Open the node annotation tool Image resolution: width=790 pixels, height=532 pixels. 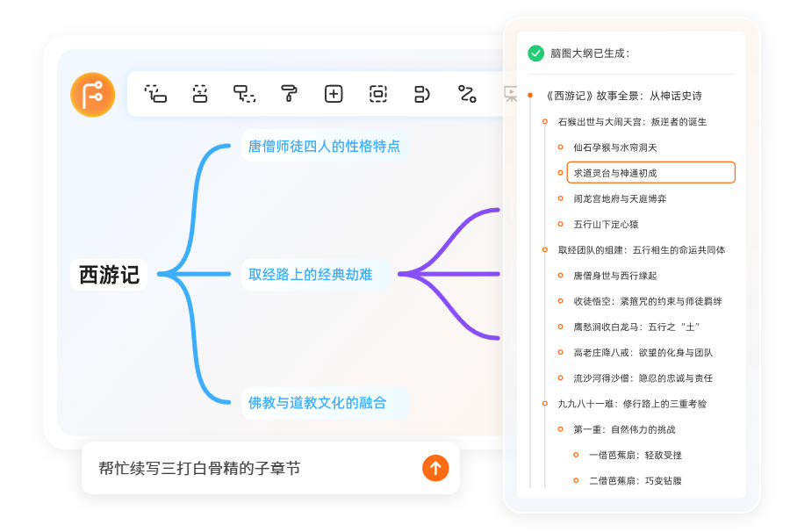[x=244, y=94]
